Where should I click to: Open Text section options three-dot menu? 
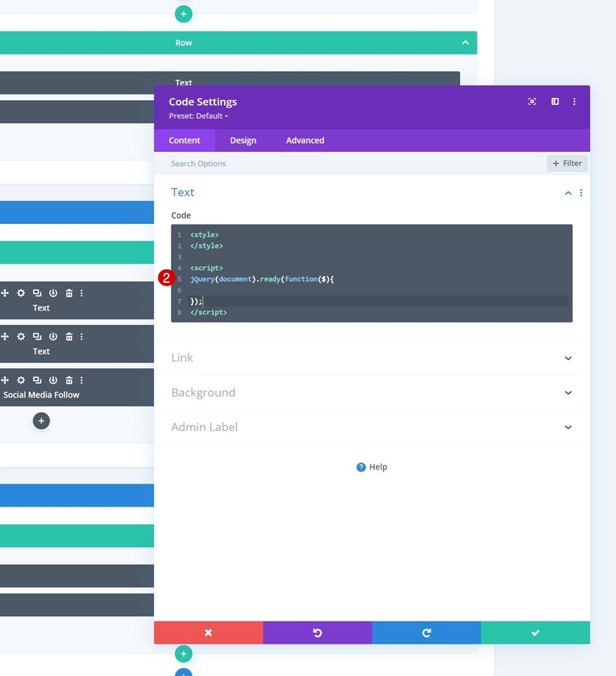(x=581, y=192)
